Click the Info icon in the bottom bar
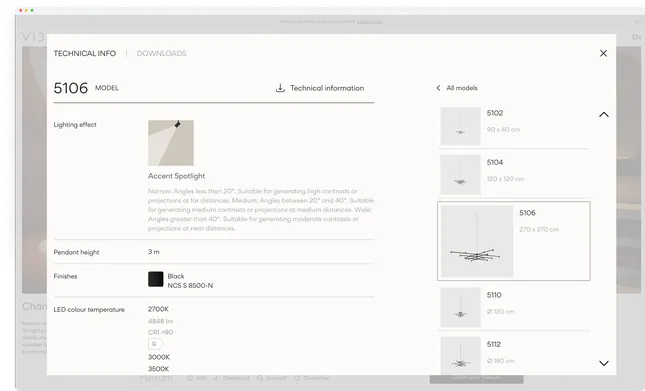The image size is (645, 391). 190,378
